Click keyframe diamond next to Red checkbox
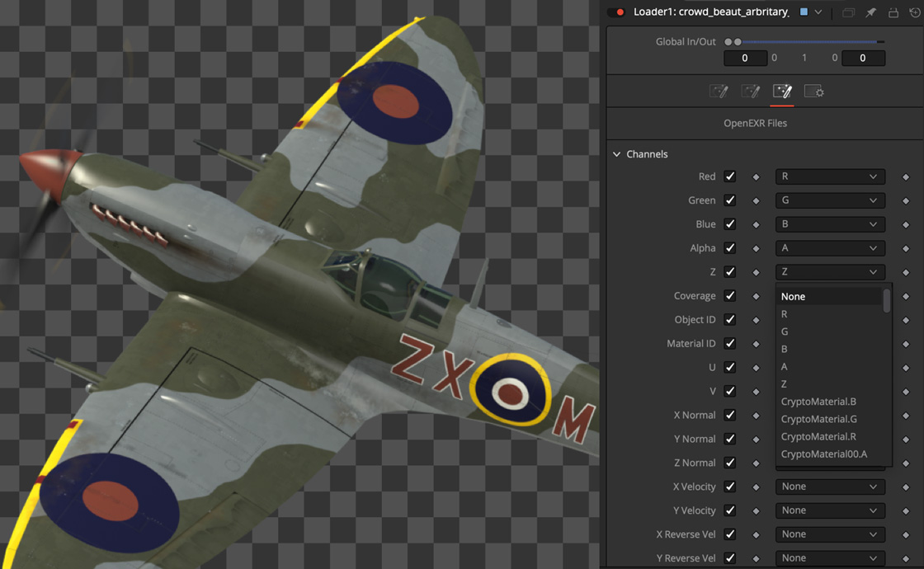 point(756,177)
